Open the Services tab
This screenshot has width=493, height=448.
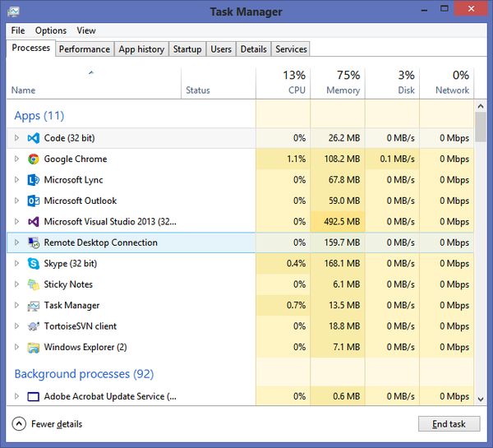pyautogui.click(x=291, y=49)
